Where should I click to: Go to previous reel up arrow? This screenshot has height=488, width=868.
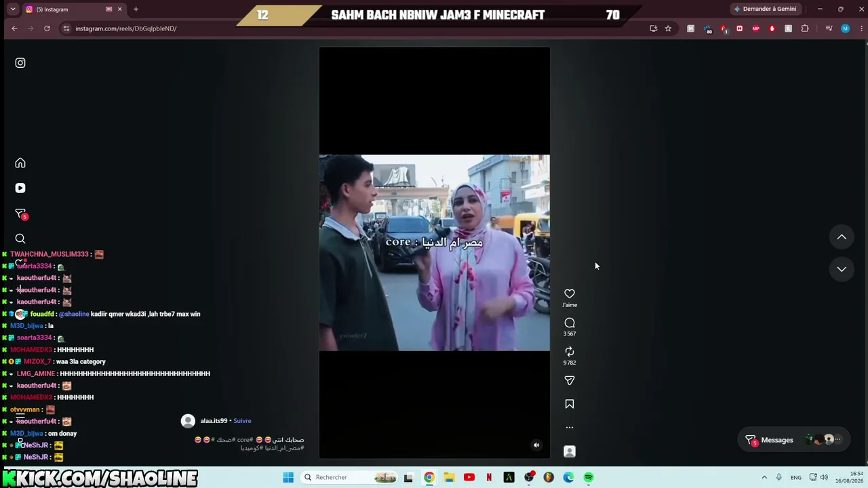coord(842,237)
